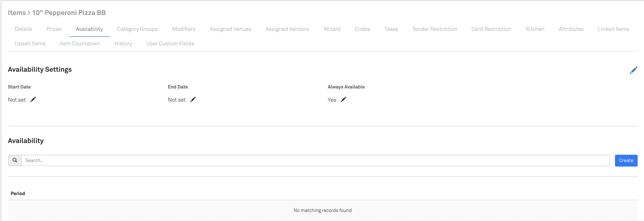
Task: Open the Category Groups tab
Action: click(137, 29)
